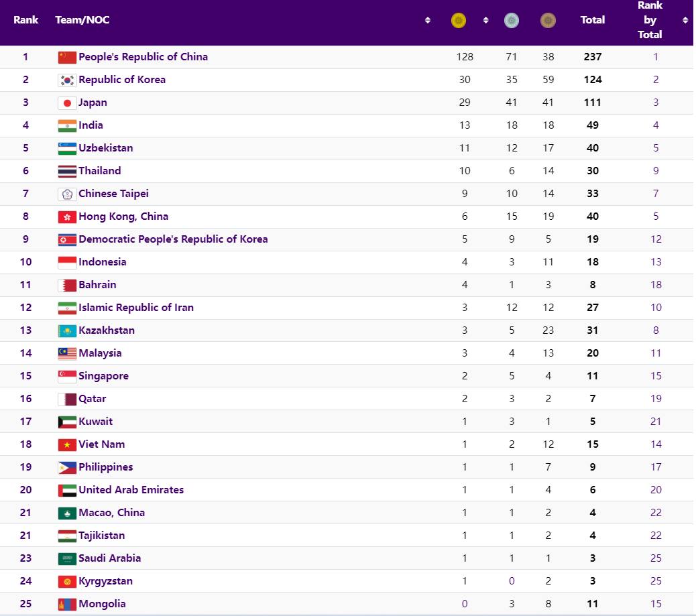
Task: Select the Indonesia flag icon
Action: coord(67,262)
